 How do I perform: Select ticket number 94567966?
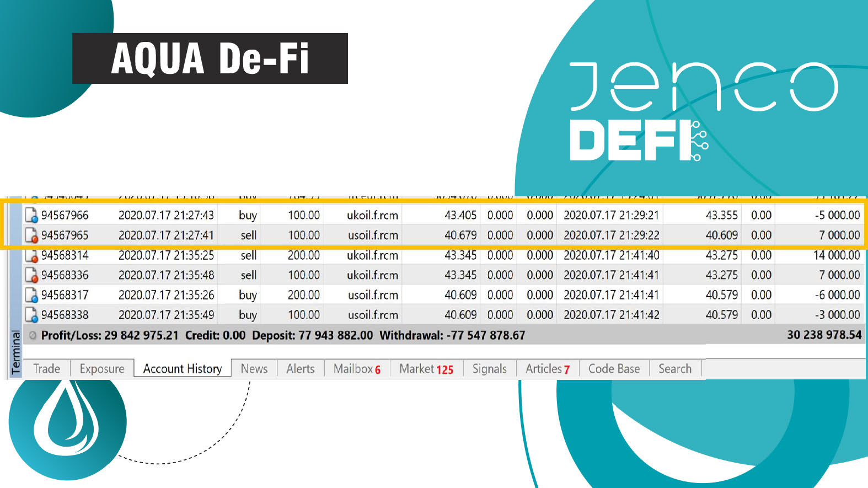[65, 215]
